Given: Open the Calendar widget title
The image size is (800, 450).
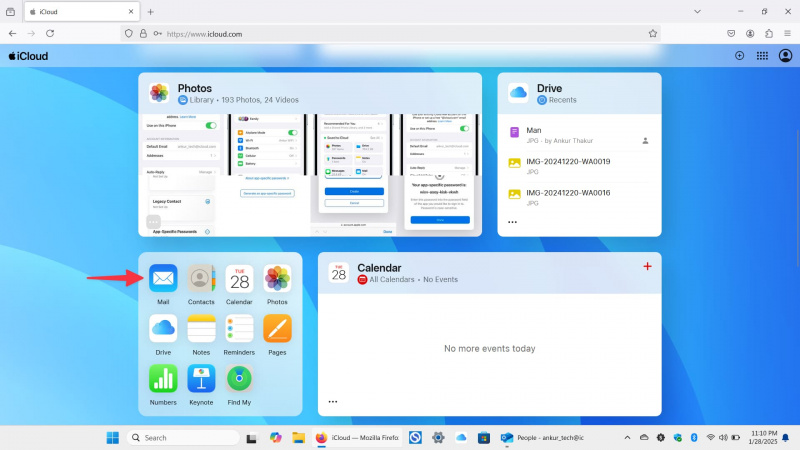Looking at the screenshot, I should 379,268.
